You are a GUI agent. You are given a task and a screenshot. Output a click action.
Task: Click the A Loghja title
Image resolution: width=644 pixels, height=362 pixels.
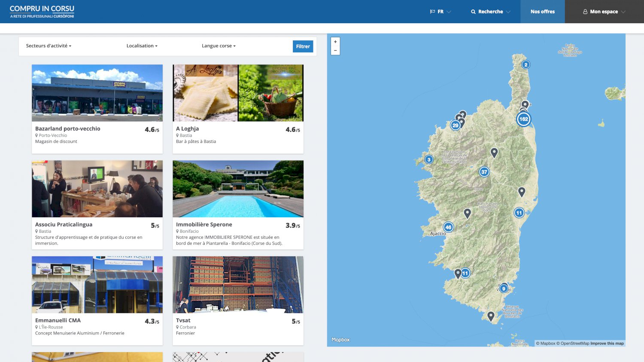coord(187,128)
